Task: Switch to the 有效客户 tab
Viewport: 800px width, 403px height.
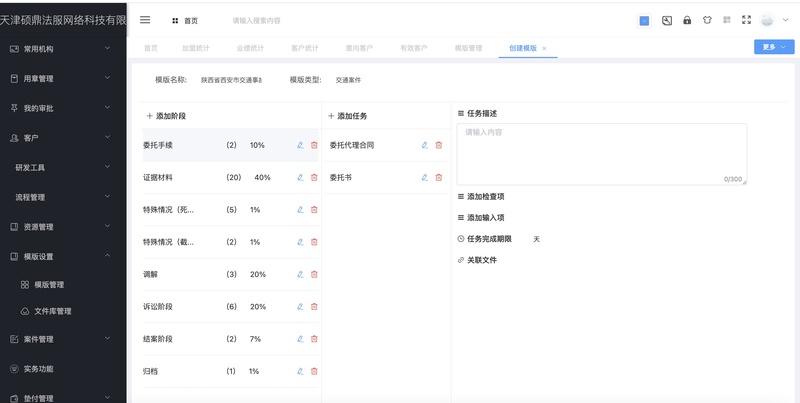Action: [x=414, y=48]
